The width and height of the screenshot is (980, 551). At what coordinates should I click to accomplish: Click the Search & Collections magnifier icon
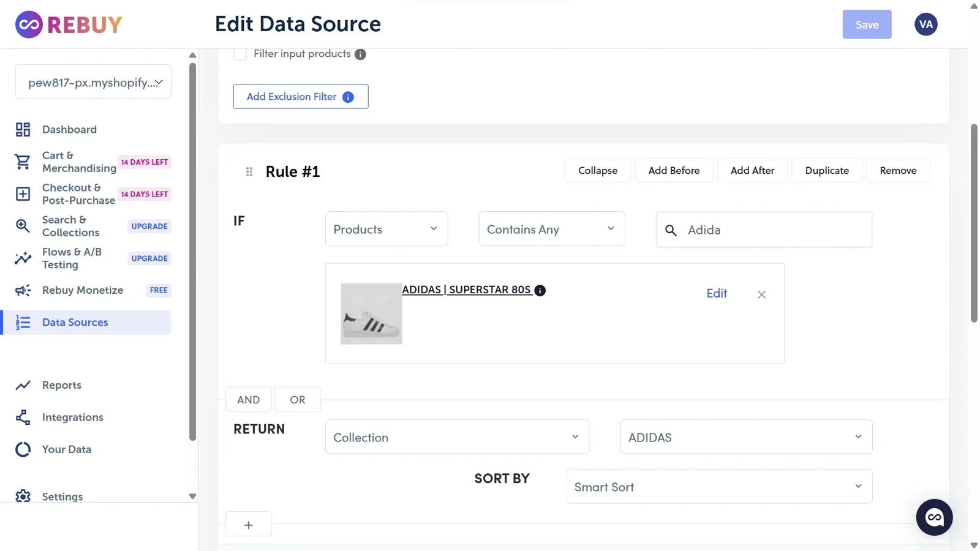(x=23, y=226)
